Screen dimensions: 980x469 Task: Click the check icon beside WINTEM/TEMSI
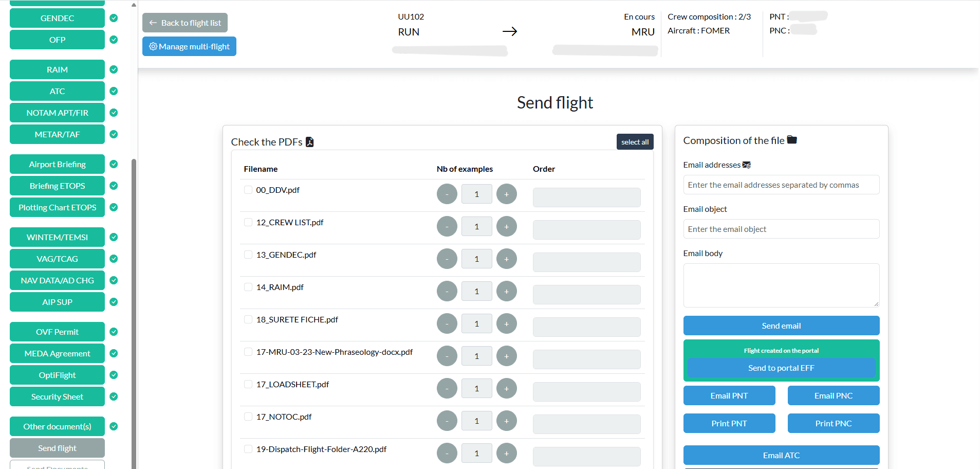click(114, 237)
